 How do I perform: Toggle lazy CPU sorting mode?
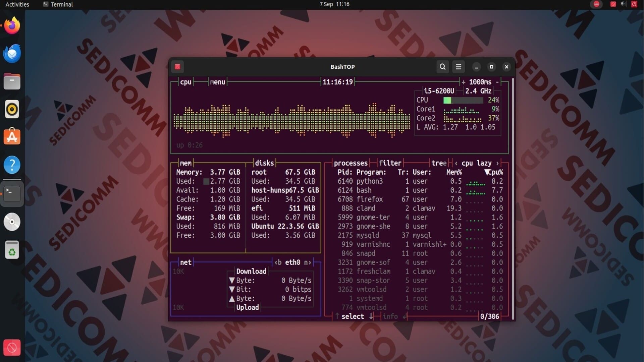pyautogui.click(x=484, y=163)
